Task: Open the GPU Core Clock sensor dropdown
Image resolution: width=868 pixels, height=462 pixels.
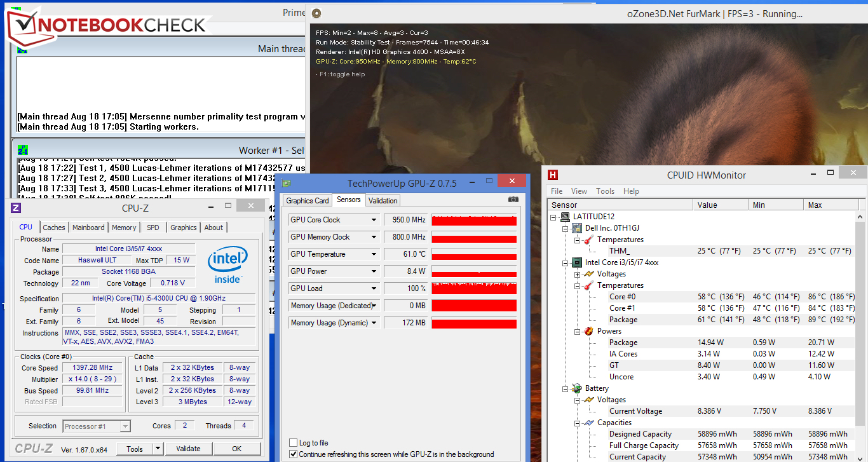Action: 374,220
